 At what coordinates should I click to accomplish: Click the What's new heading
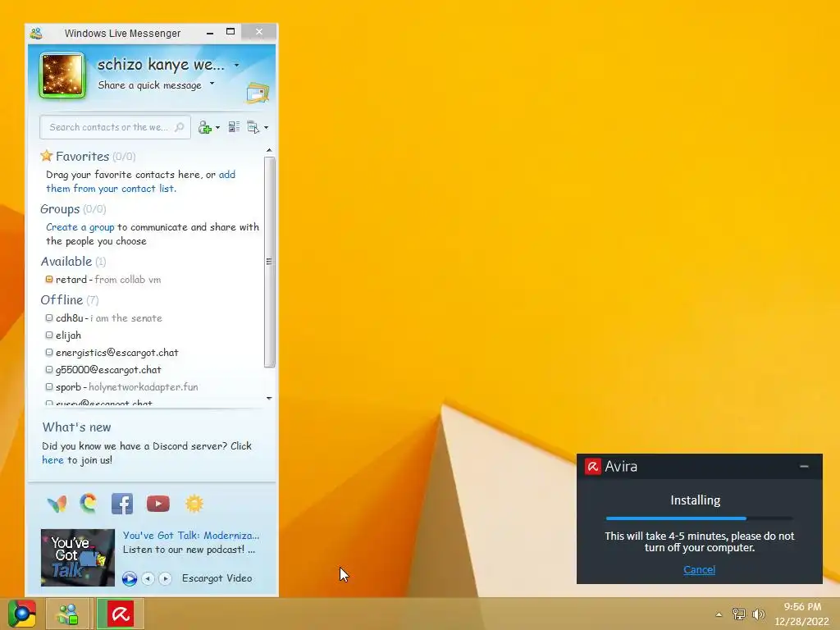pos(76,427)
